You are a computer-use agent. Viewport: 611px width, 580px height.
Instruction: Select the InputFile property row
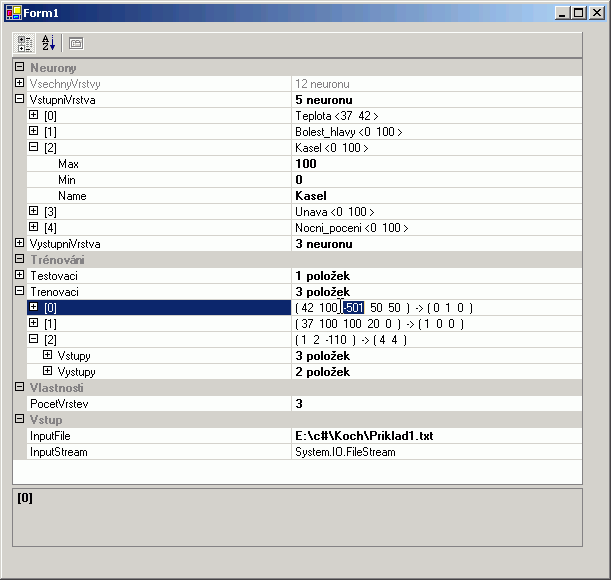tap(150, 436)
